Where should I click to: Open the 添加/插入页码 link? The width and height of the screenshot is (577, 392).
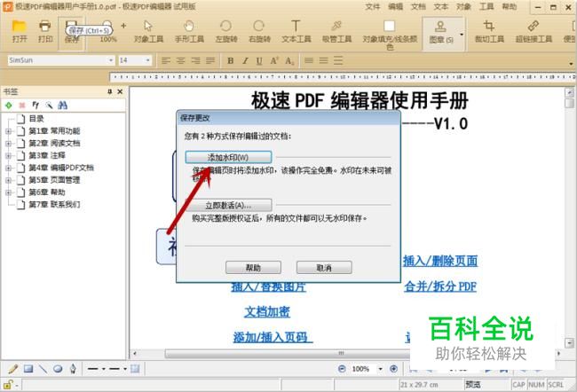pyautogui.click(x=273, y=337)
